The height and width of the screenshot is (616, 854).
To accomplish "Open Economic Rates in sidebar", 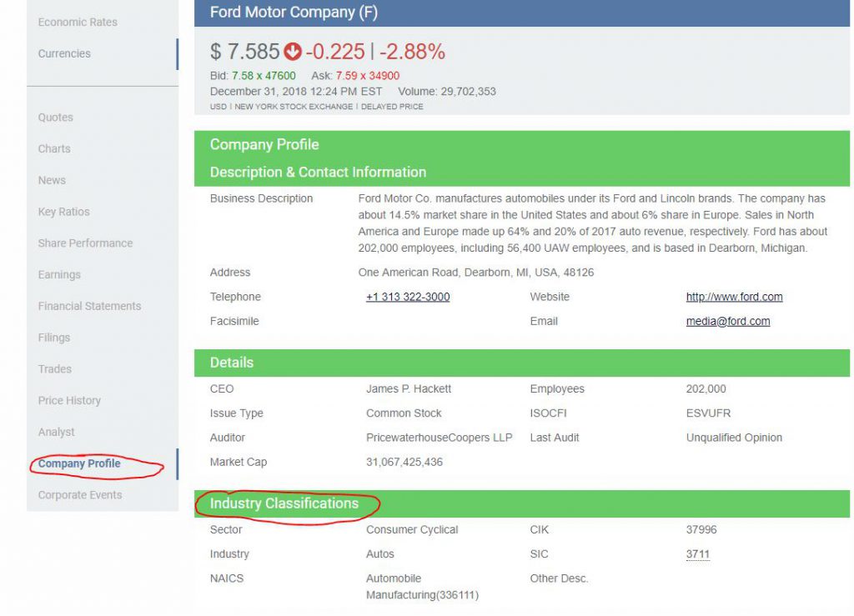I will point(78,22).
